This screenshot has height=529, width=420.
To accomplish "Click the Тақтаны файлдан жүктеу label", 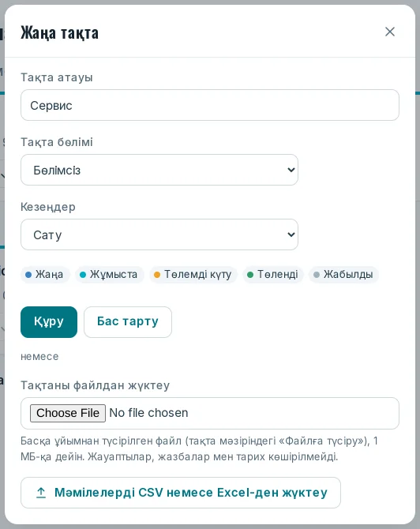I will pyautogui.click(x=96, y=385).
